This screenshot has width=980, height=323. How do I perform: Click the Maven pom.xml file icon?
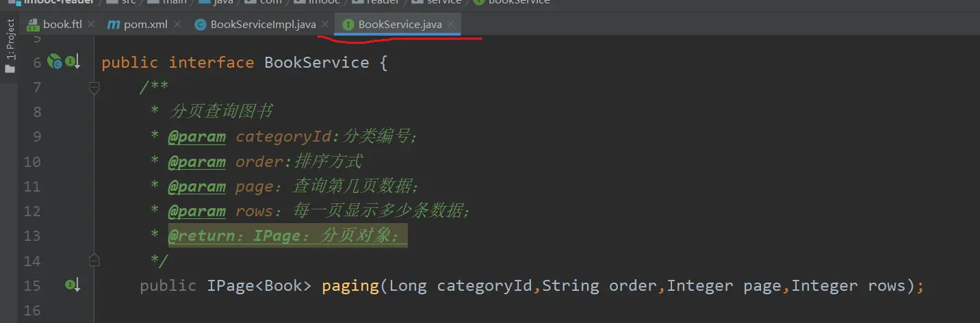point(114,25)
